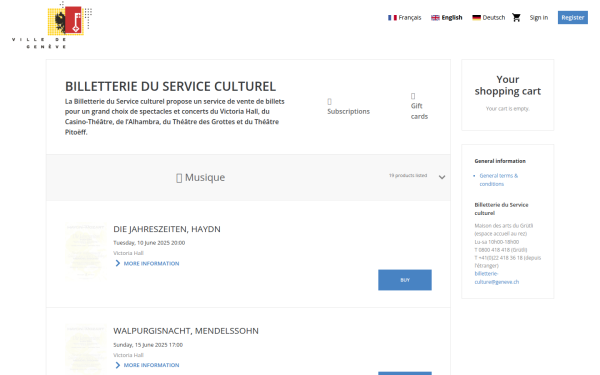
Task: Click the Gift cards icon
Action: pos(413,96)
